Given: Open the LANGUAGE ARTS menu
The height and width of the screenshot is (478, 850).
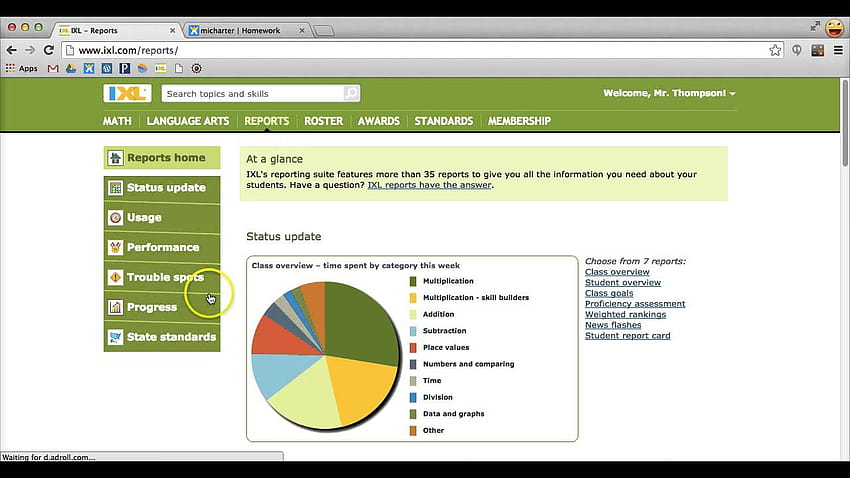Looking at the screenshot, I should (188, 121).
